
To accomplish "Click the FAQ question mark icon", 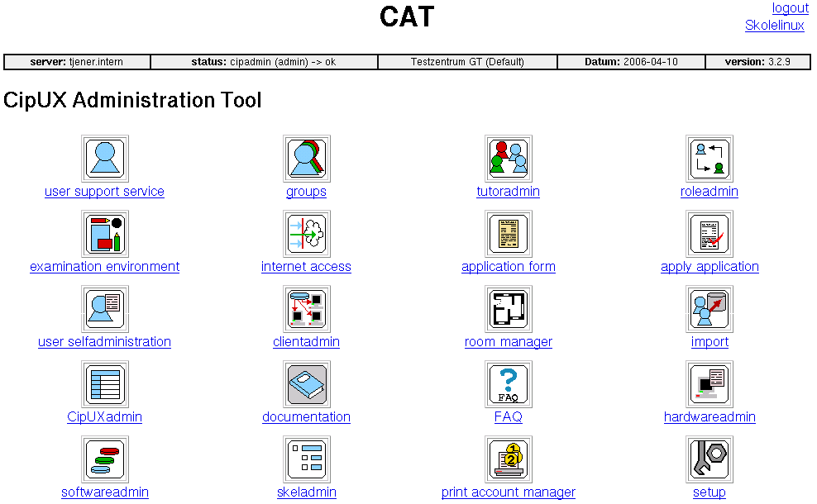I will coord(508,384).
